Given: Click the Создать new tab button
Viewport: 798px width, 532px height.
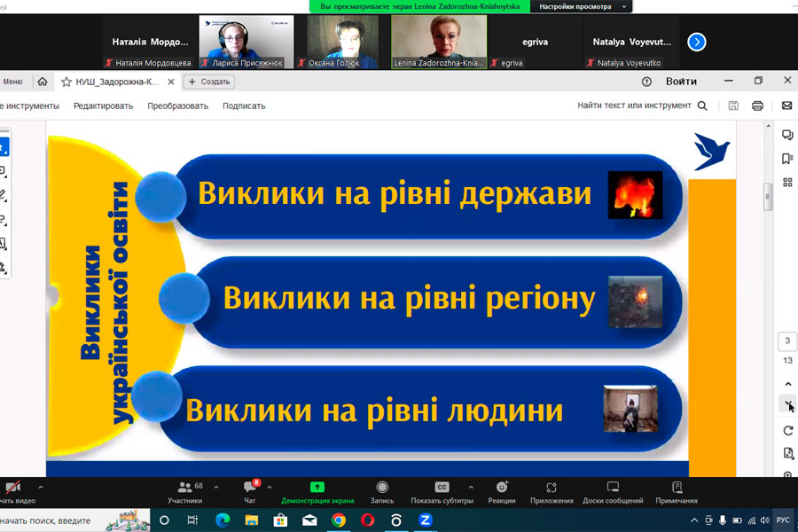Looking at the screenshot, I should coord(208,82).
